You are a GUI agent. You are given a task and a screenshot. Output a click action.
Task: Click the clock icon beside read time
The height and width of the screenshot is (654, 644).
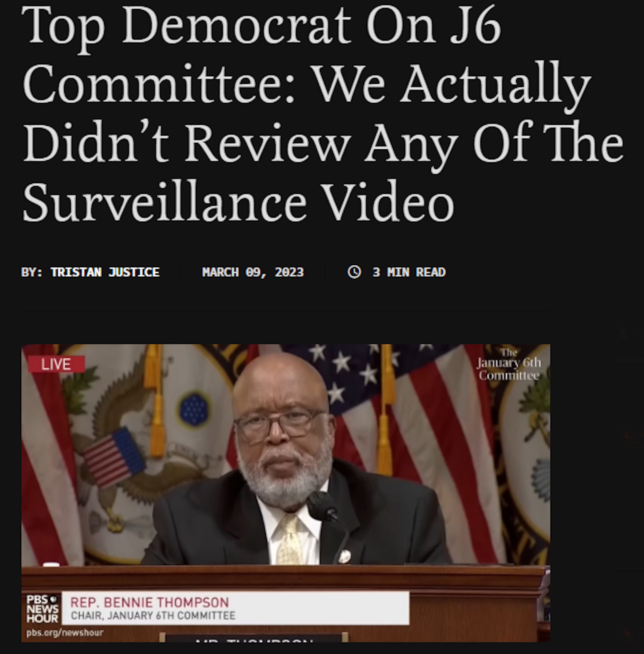(354, 272)
